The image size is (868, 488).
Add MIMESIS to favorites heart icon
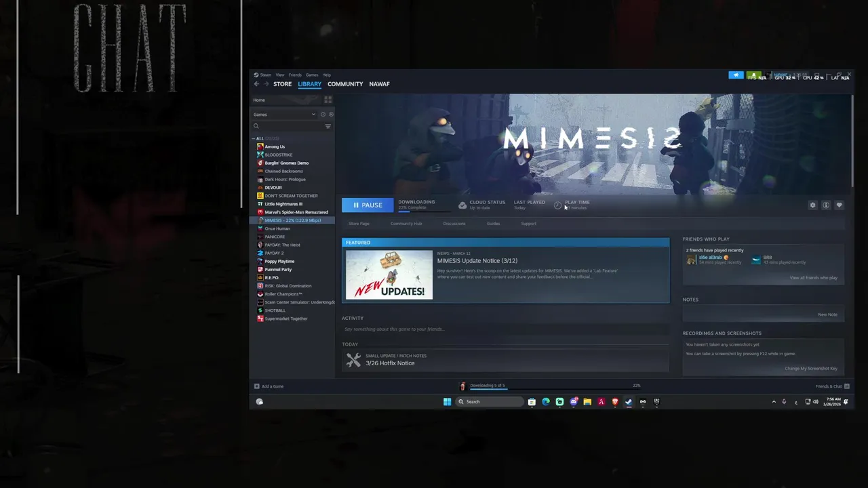point(839,205)
